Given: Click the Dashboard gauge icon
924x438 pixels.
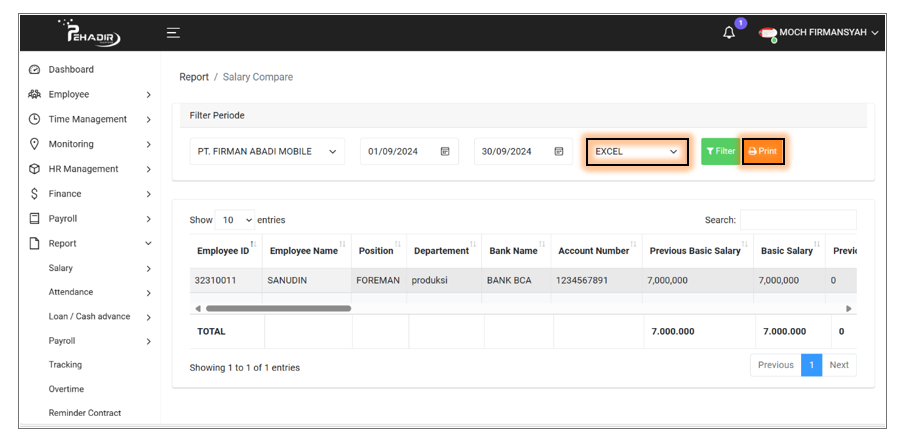Looking at the screenshot, I should click(x=34, y=70).
